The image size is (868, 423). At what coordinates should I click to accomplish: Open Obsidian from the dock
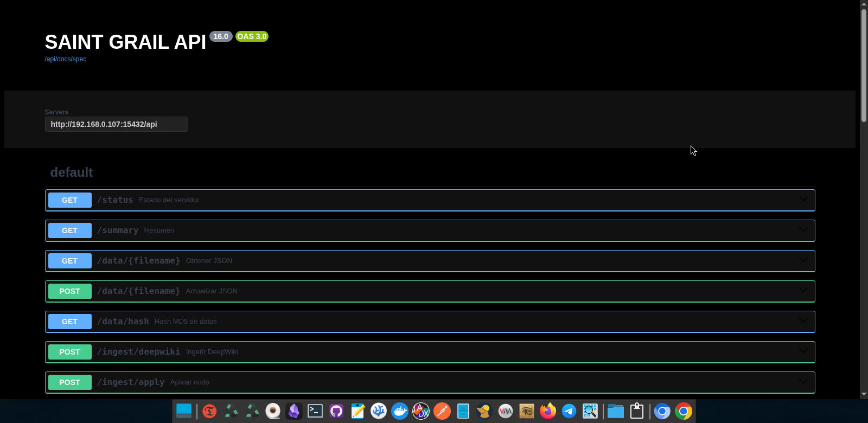(x=294, y=411)
